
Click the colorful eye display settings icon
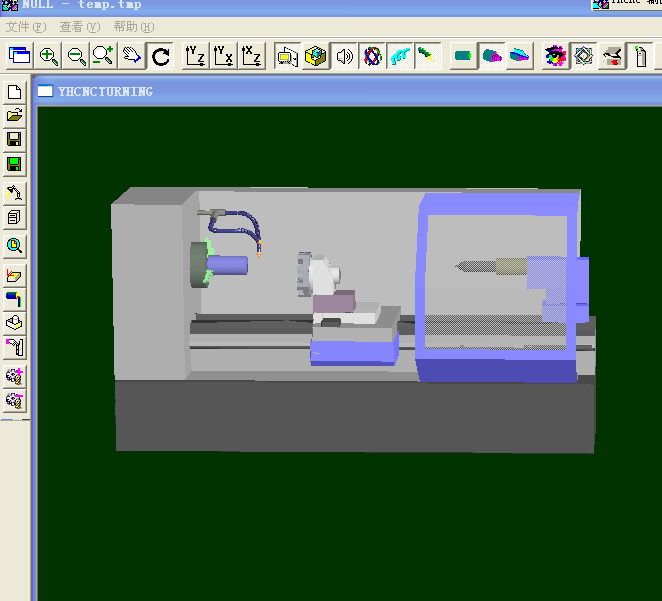coord(555,56)
